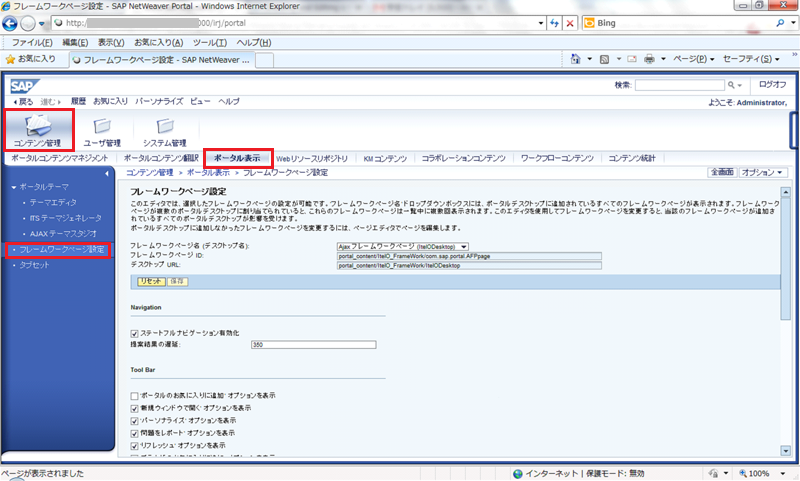Click the browser stop (red X) icon
The image size is (800, 481).
[x=570, y=23]
